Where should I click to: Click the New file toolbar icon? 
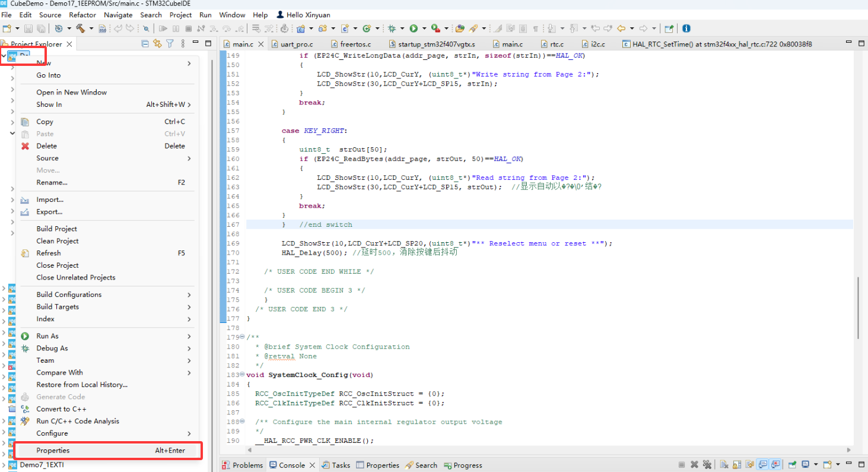click(x=7, y=28)
